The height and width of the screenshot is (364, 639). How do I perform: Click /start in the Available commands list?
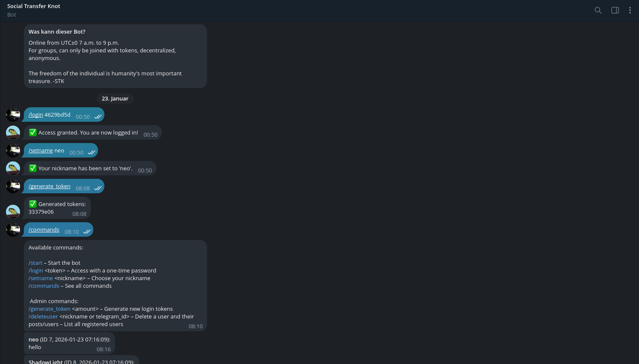35,263
